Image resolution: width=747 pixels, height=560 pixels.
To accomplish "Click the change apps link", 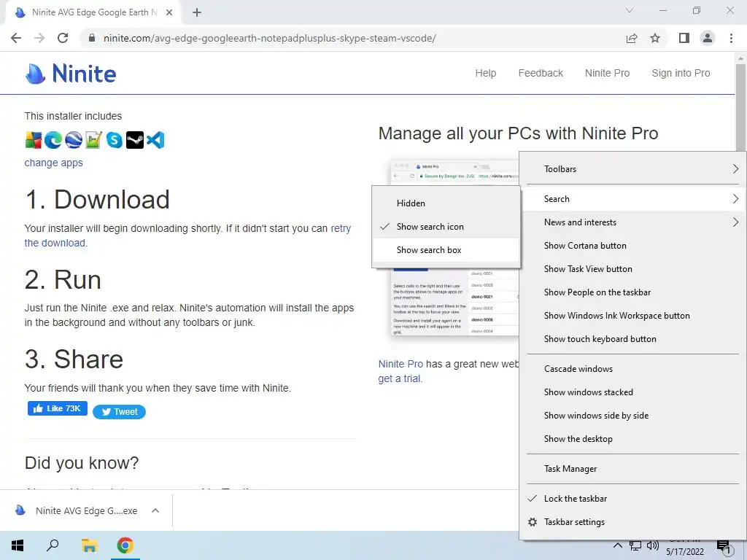I will 54,163.
